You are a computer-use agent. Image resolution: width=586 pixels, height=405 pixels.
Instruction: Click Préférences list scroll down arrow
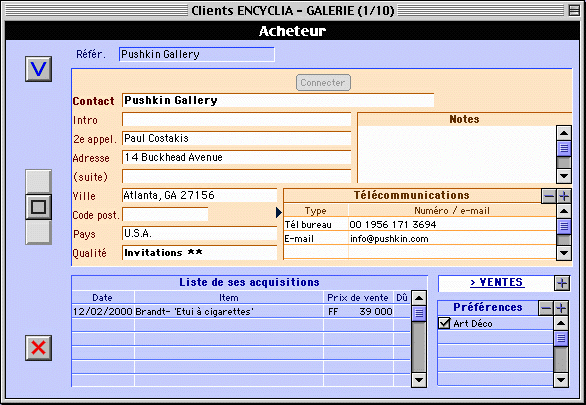tap(561, 380)
